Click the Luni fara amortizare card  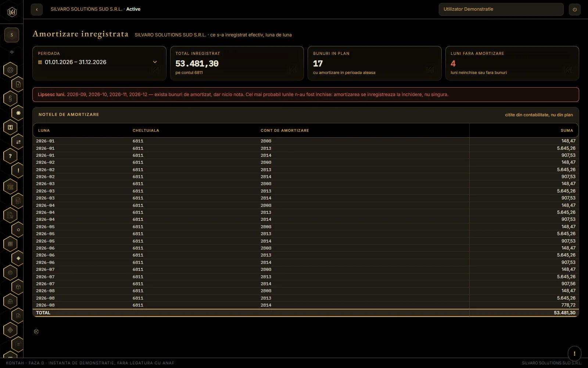[512, 63]
